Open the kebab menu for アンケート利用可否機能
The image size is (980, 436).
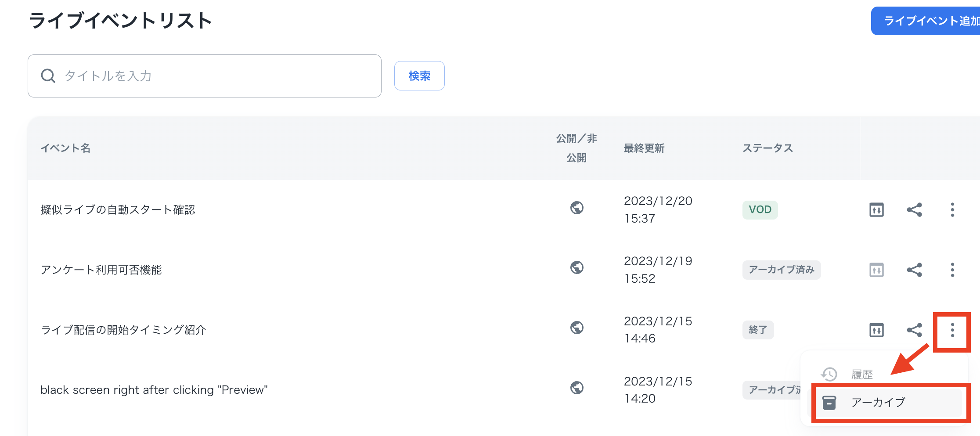click(x=952, y=270)
